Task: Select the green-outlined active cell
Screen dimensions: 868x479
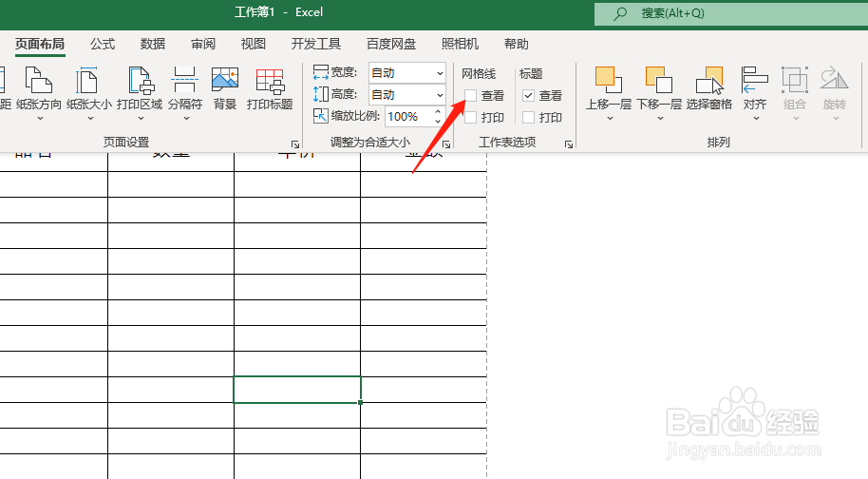Action: pyautogui.click(x=297, y=390)
